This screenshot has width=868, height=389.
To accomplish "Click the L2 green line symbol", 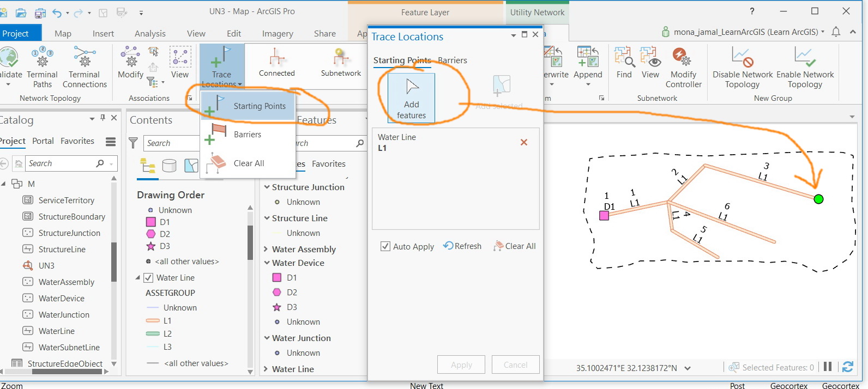I will [153, 333].
